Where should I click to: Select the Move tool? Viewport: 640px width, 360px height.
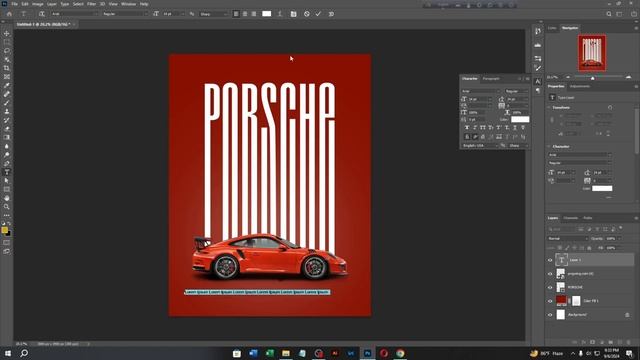(7, 33)
